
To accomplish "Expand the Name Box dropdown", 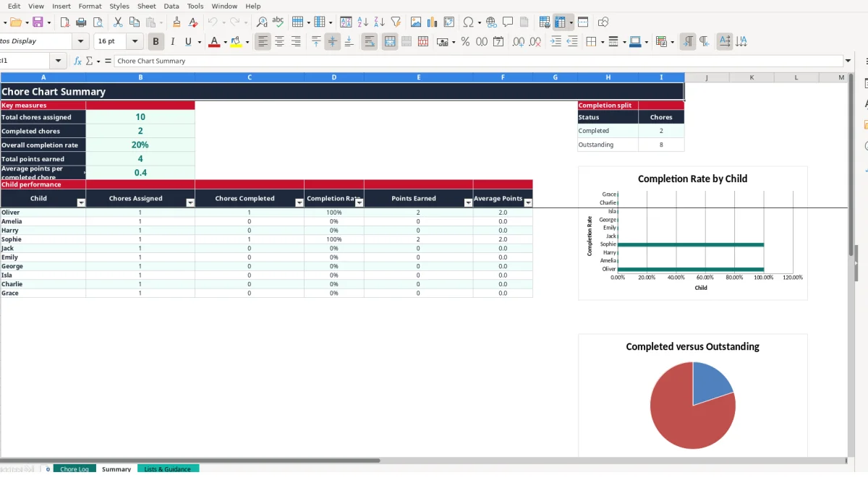I will pyautogui.click(x=59, y=61).
